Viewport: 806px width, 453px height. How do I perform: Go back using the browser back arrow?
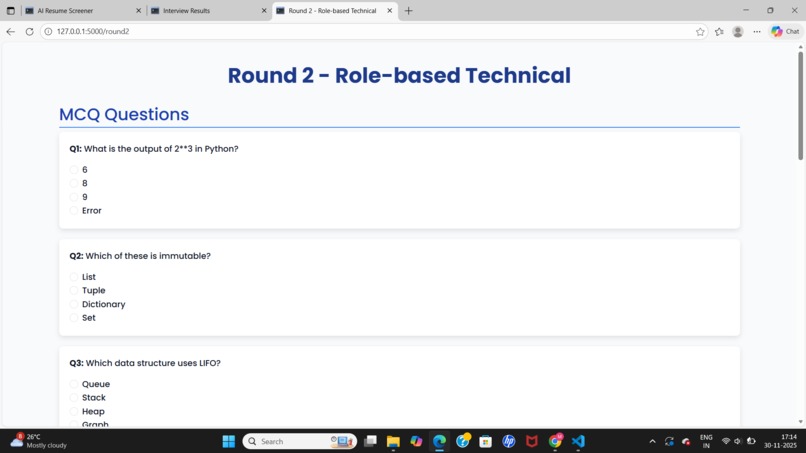(x=10, y=31)
